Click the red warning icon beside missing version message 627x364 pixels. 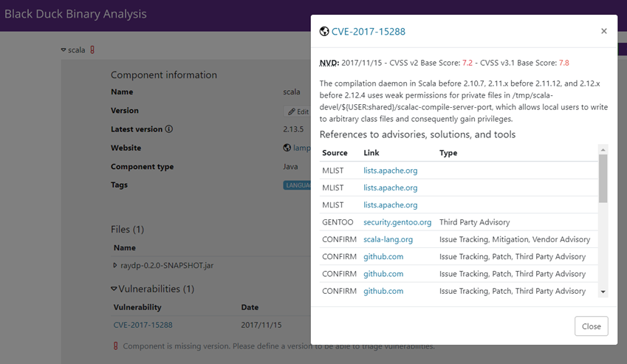[x=115, y=346]
